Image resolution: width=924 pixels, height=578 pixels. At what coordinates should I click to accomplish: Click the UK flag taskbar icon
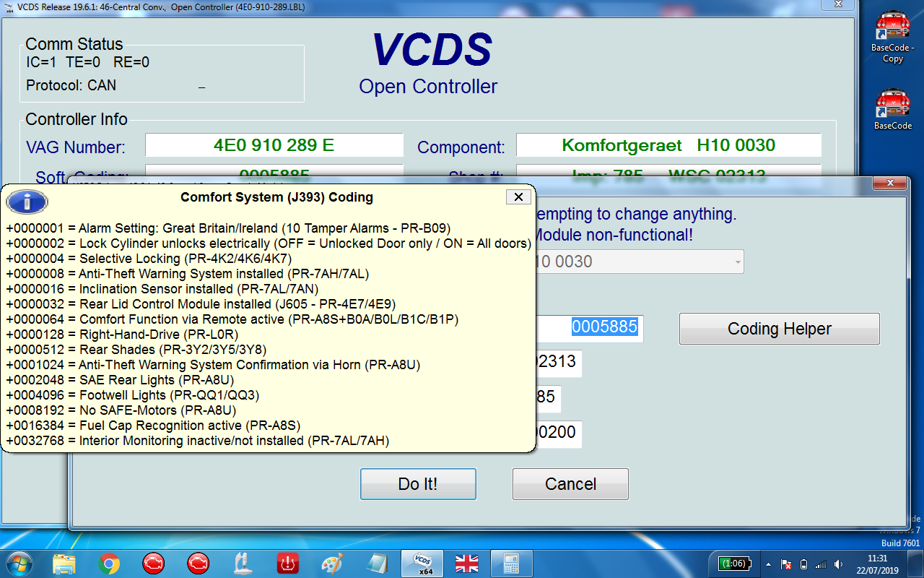coord(467,564)
